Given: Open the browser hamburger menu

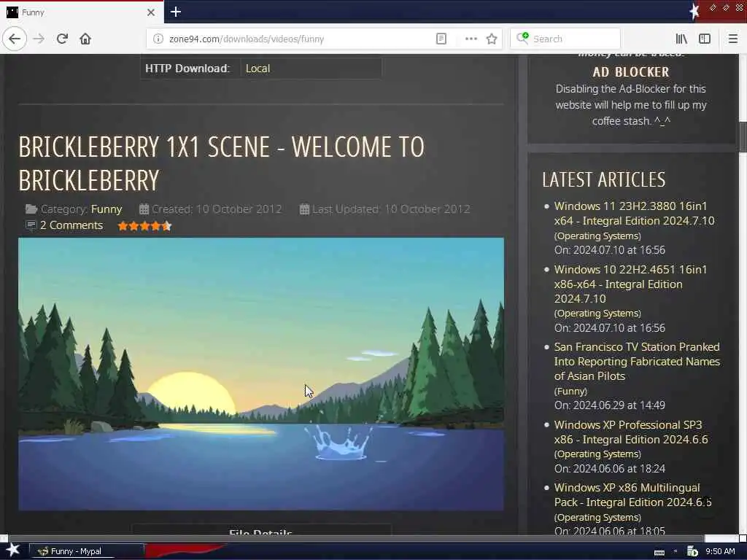Looking at the screenshot, I should coord(732,39).
